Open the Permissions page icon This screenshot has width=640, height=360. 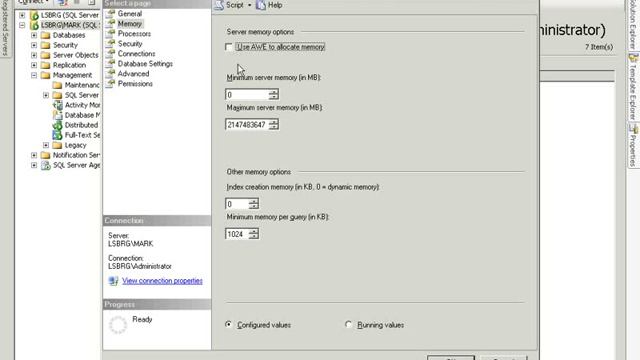[110, 84]
